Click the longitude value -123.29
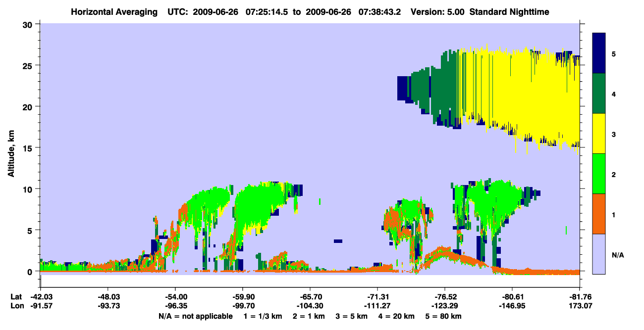Viewport: 644px width, 330px height. [x=445, y=306]
